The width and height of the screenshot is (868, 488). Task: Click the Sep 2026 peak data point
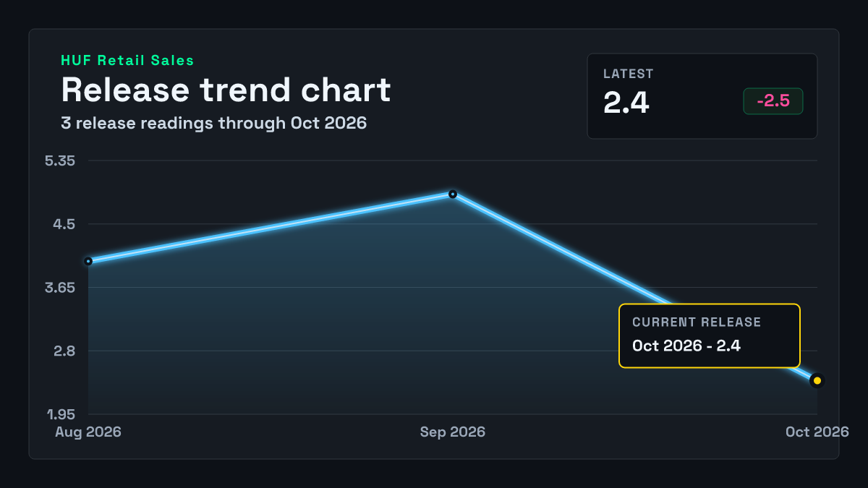pos(453,194)
